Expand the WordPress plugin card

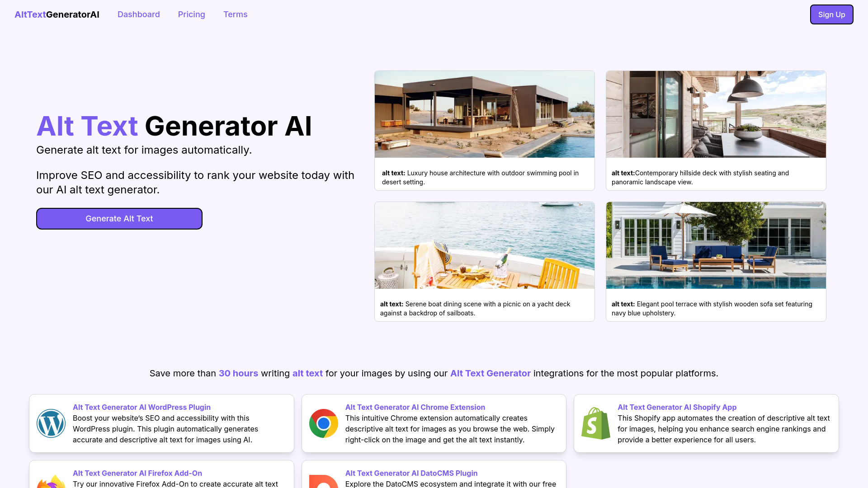coord(161,423)
